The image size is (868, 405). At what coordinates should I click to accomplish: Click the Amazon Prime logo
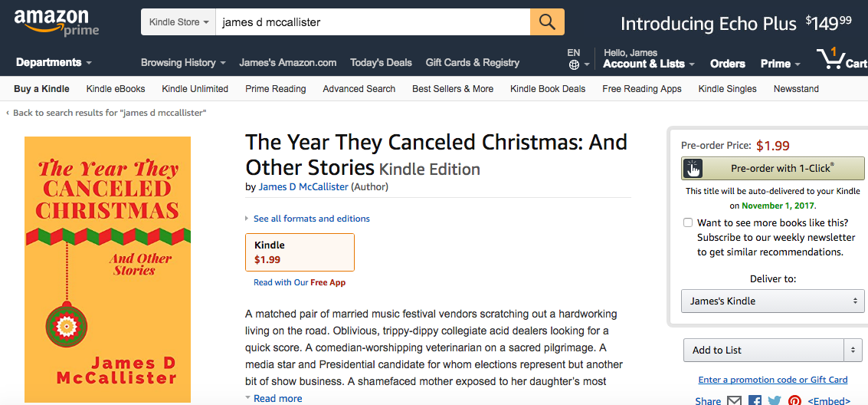(x=57, y=22)
